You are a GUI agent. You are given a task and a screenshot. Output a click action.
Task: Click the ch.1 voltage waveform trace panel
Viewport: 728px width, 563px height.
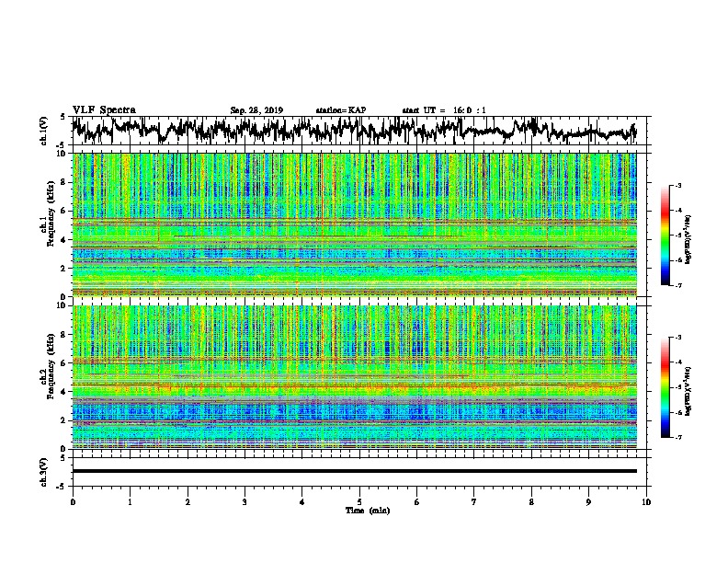tap(359, 131)
